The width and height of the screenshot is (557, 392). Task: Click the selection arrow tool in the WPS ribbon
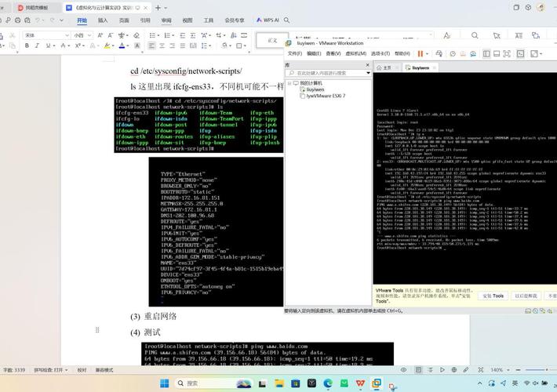pyautogui.click(x=497, y=35)
